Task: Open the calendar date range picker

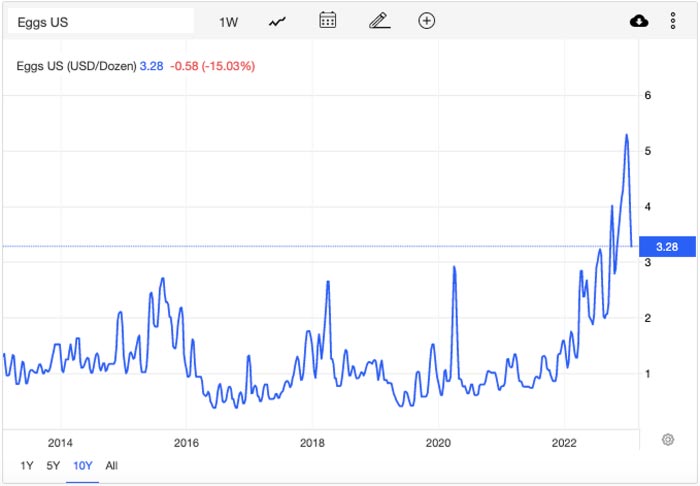Action: click(x=328, y=21)
